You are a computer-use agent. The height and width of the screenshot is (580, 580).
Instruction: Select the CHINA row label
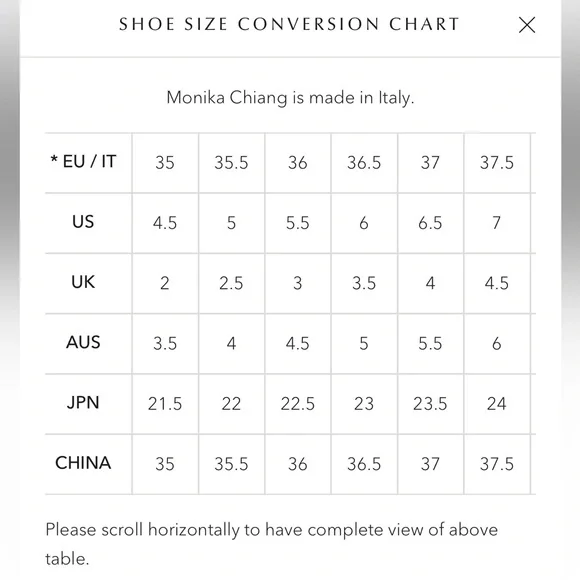point(83,463)
